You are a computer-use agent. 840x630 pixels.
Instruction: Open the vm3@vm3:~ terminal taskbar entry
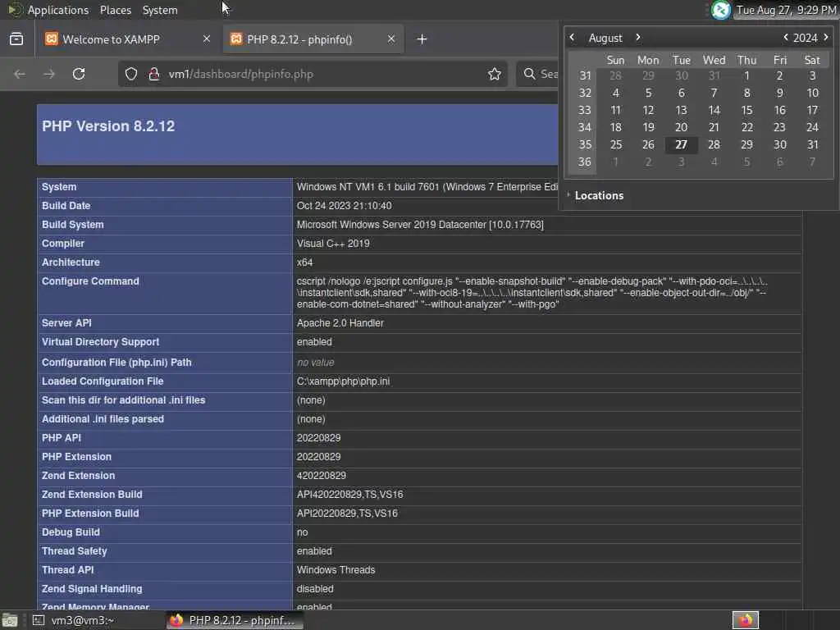point(95,620)
